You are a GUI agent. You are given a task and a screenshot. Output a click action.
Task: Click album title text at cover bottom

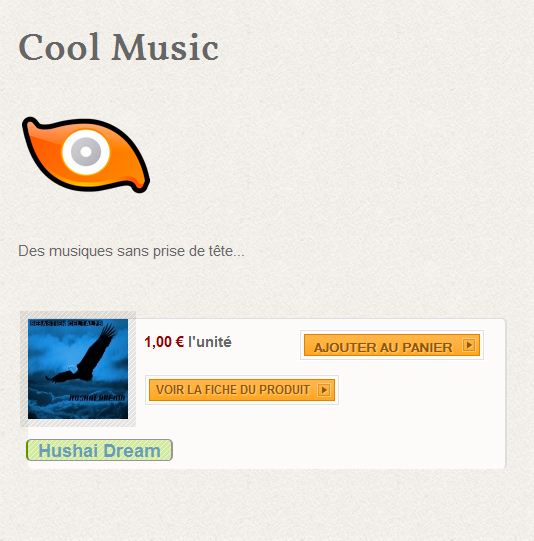pos(97,397)
